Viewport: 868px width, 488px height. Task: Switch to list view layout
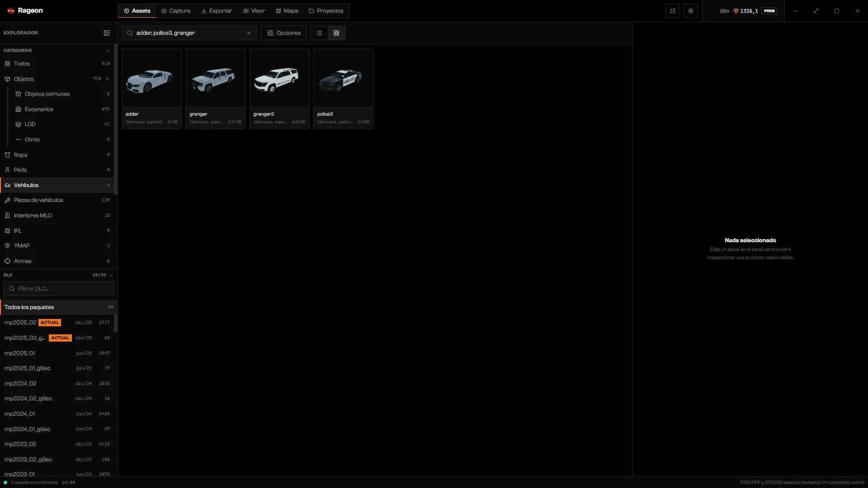click(319, 33)
